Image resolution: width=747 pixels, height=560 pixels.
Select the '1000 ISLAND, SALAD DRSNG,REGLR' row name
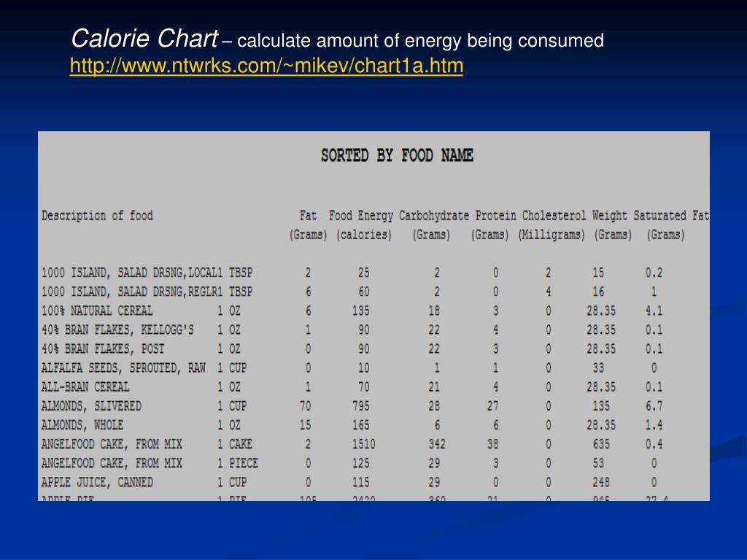point(129,292)
